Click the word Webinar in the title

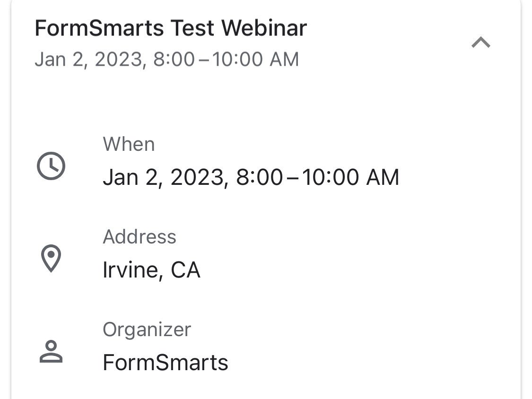click(x=264, y=28)
